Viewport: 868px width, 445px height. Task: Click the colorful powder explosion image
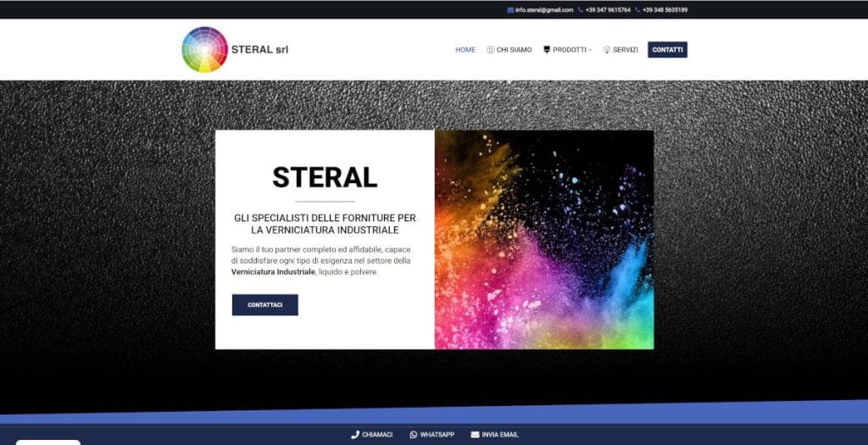[544, 239]
